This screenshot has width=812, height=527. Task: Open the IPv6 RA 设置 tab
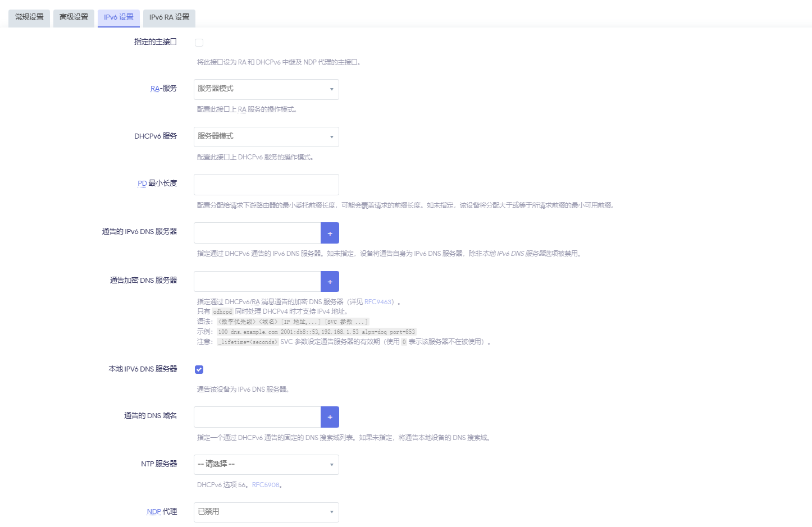[x=168, y=17]
